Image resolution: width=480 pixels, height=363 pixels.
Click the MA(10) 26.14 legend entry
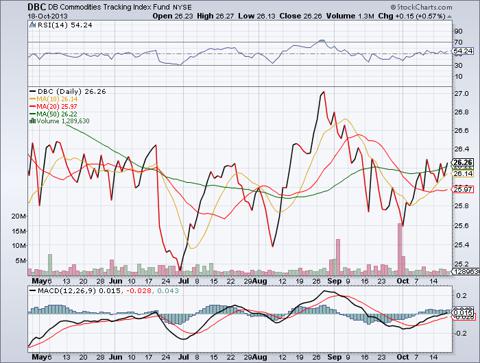coord(54,99)
